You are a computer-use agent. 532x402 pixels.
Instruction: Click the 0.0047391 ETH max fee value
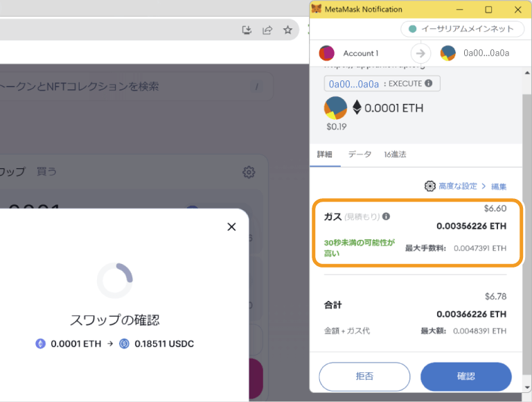[x=480, y=248]
